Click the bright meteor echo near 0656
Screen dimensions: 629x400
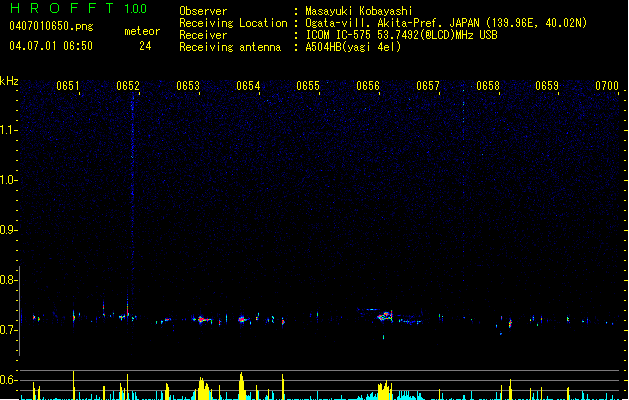tap(385, 316)
